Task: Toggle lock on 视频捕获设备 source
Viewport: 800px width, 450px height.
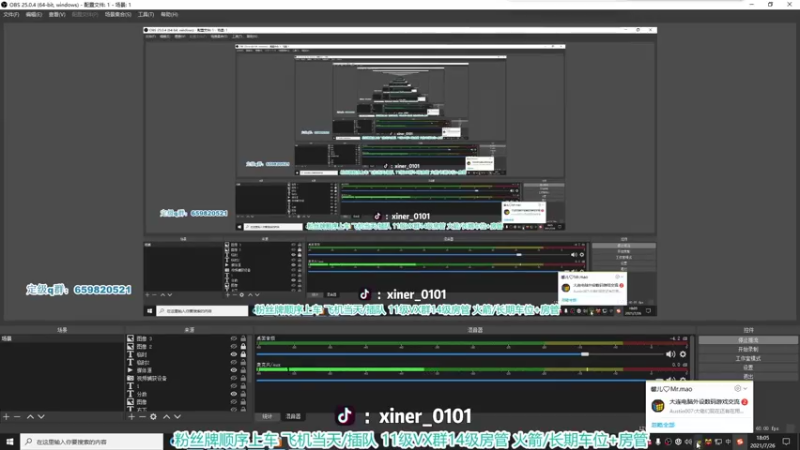Action: (x=243, y=379)
